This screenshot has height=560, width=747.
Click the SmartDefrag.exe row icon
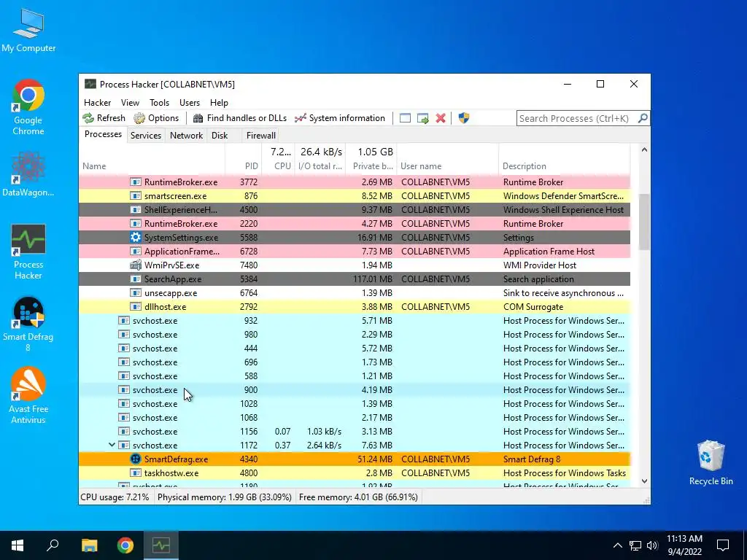click(x=135, y=459)
